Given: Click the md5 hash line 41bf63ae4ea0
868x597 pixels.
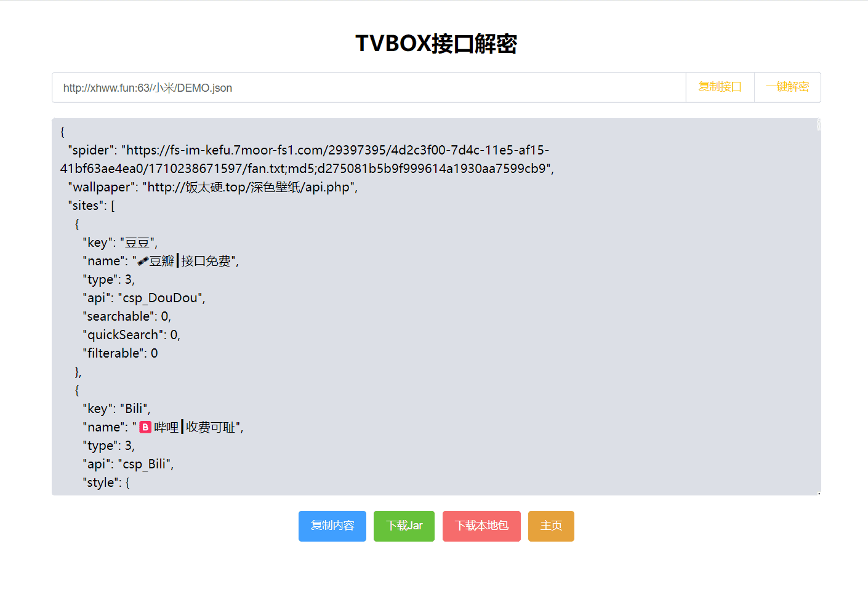Looking at the screenshot, I should pos(307,169).
